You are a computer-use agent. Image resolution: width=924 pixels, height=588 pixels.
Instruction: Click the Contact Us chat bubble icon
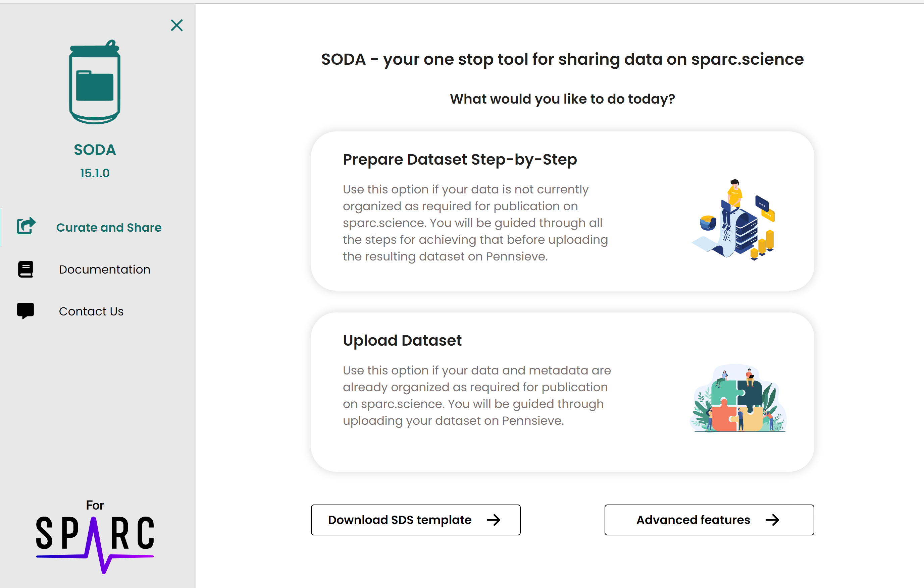pyautogui.click(x=25, y=311)
